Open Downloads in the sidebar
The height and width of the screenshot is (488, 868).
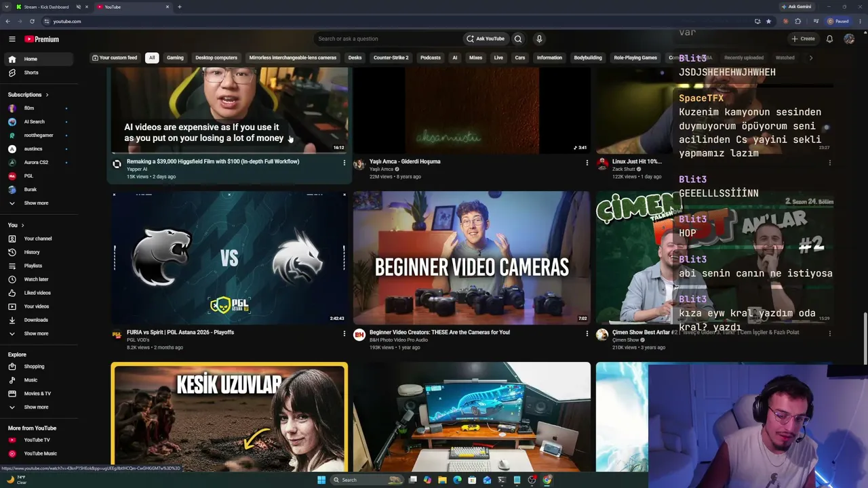coord(40,320)
